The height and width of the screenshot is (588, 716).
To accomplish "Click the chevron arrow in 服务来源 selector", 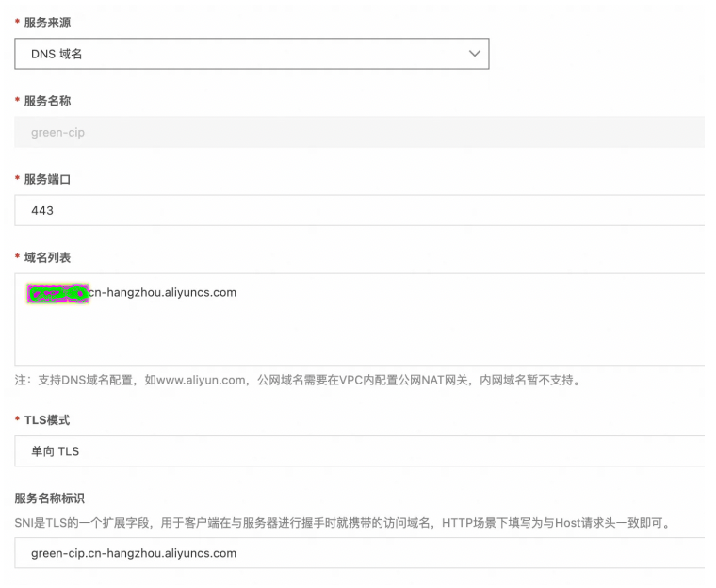I will 474,54.
